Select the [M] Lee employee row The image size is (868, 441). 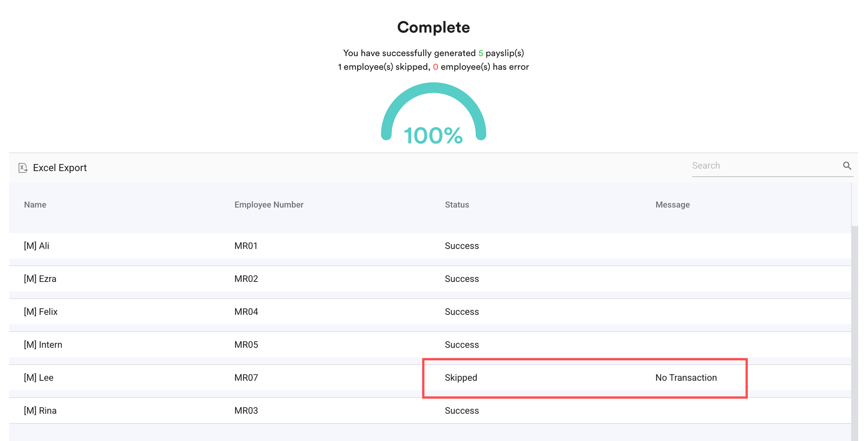click(x=39, y=378)
